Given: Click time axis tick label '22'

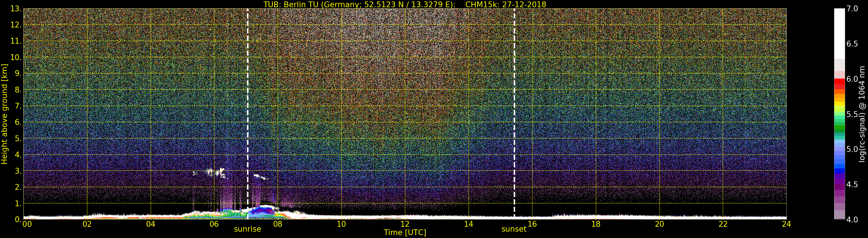Looking at the screenshot, I should [x=723, y=224].
